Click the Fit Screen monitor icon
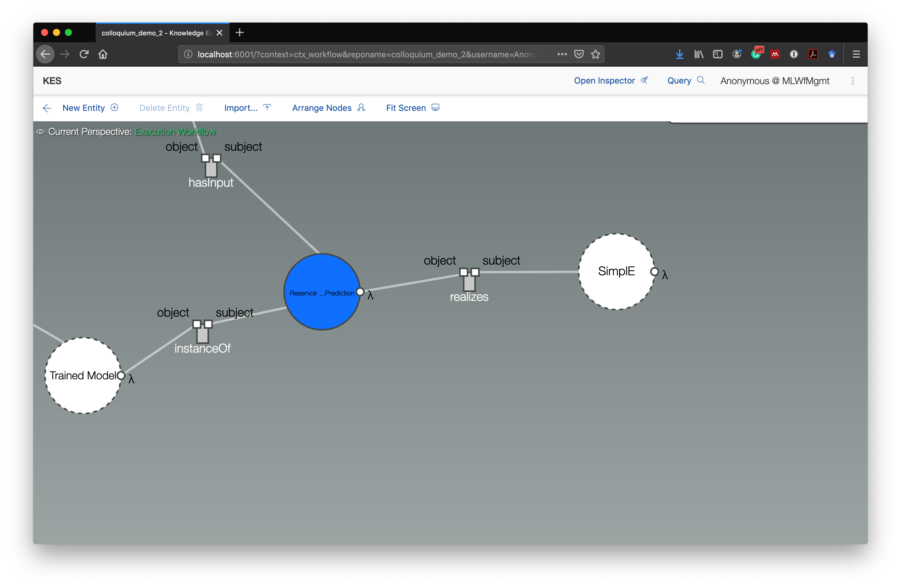Image resolution: width=901 pixels, height=588 pixels. point(435,107)
